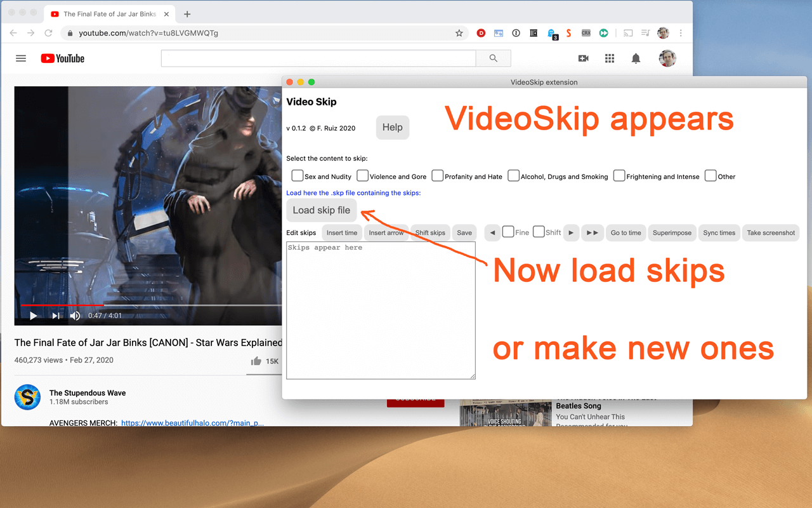Enable the Violence and Gore checkbox
Image resolution: width=812 pixels, height=508 pixels.
tap(362, 176)
